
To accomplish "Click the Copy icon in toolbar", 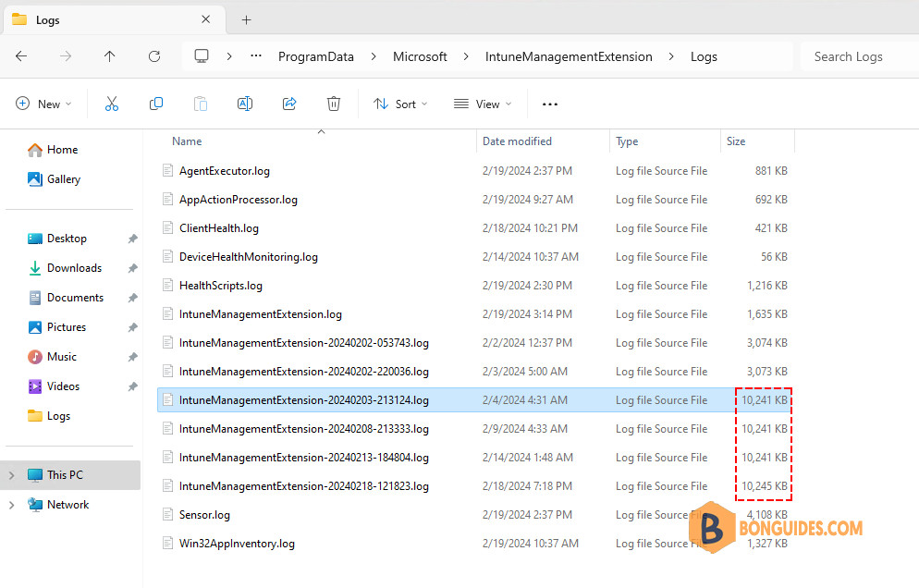I will pyautogui.click(x=156, y=104).
